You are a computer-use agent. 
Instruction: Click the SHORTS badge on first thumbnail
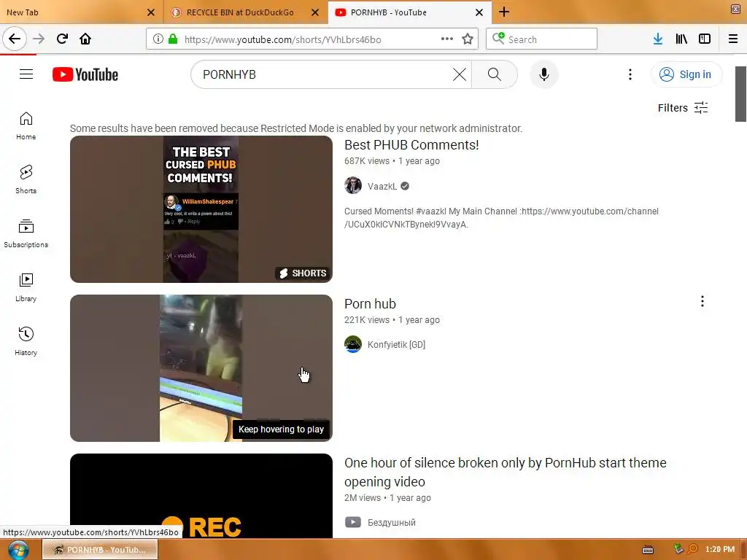coord(303,273)
